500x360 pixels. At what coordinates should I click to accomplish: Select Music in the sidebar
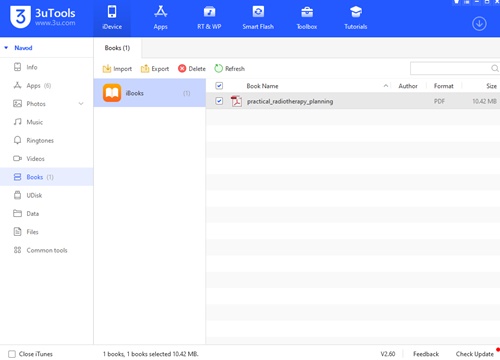(47, 122)
